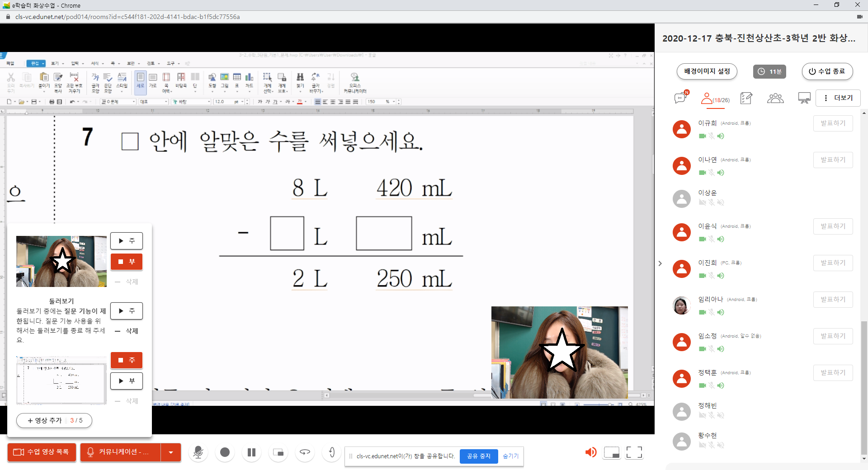
Task: Toggle 이윤식's speaker icon
Action: click(x=721, y=239)
